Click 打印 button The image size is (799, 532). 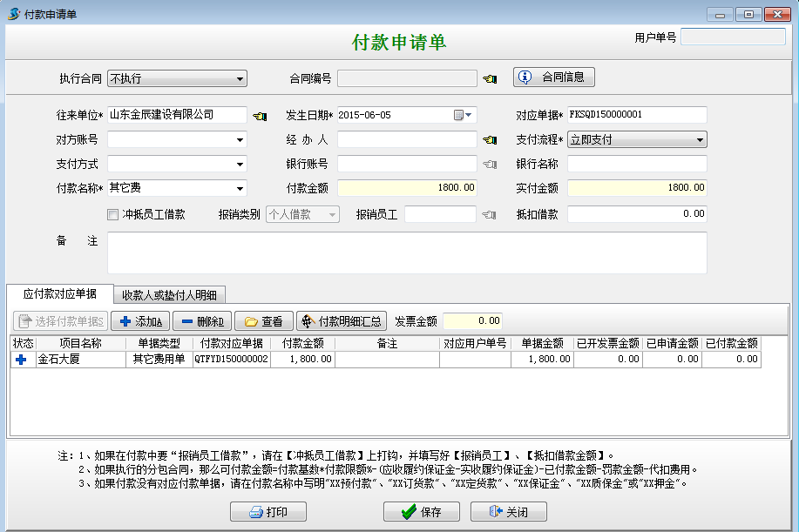pyautogui.click(x=267, y=512)
